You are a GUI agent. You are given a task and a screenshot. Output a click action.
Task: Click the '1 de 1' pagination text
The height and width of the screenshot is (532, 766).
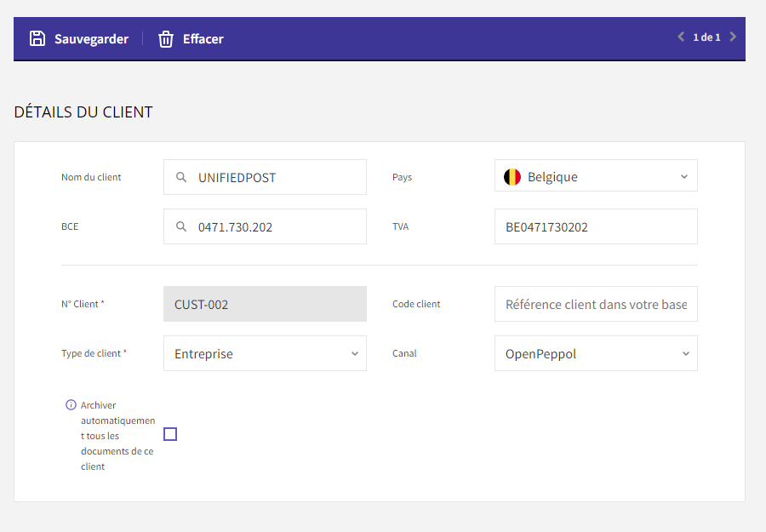click(706, 37)
